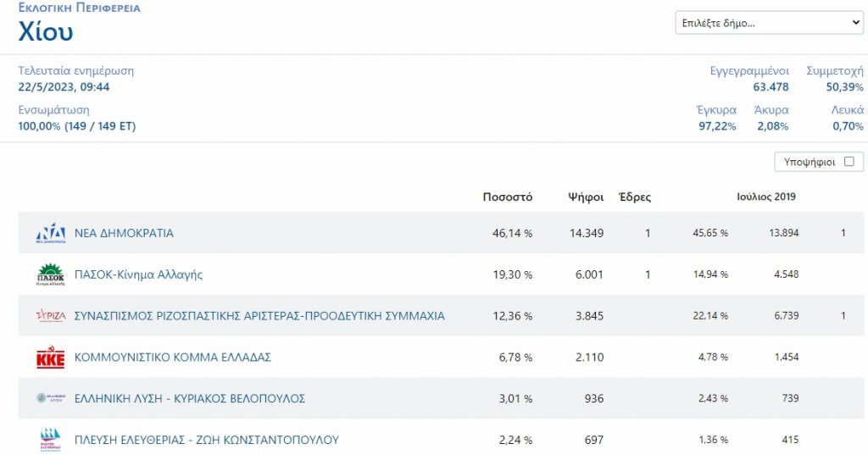Image resolution: width=868 pixels, height=455 pixels.
Task: Click the Έδρες column header
Action: pyautogui.click(x=635, y=197)
